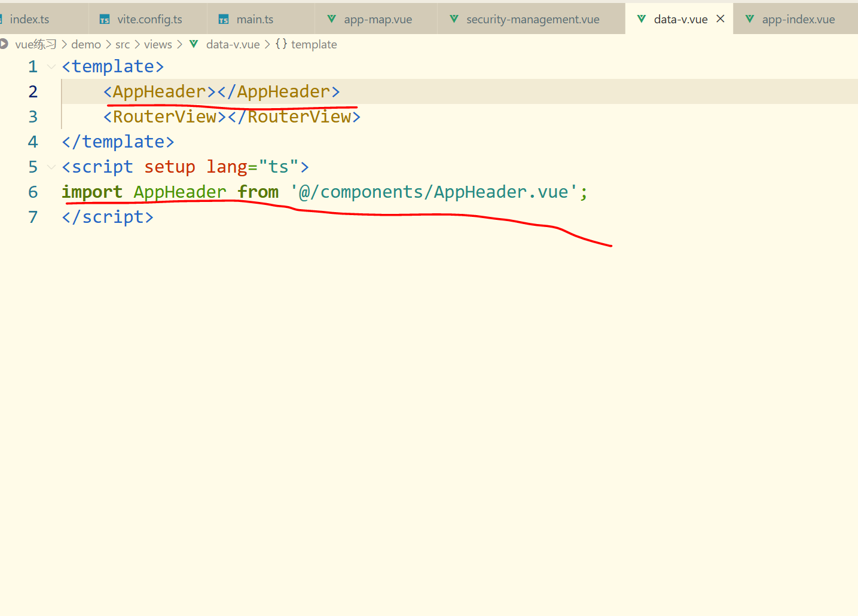Click line number 1 in gutter
The height and width of the screenshot is (616, 858).
pos(33,66)
